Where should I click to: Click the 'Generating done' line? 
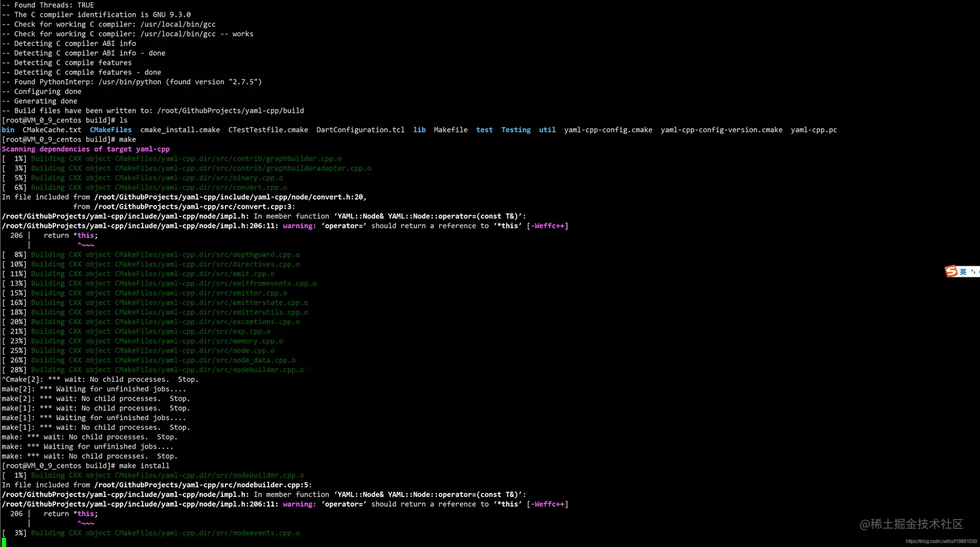click(40, 101)
